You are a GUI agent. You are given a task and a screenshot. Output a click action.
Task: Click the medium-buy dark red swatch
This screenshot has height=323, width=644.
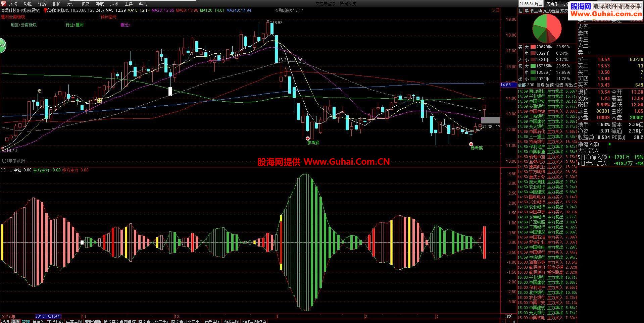tap(533, 53)
